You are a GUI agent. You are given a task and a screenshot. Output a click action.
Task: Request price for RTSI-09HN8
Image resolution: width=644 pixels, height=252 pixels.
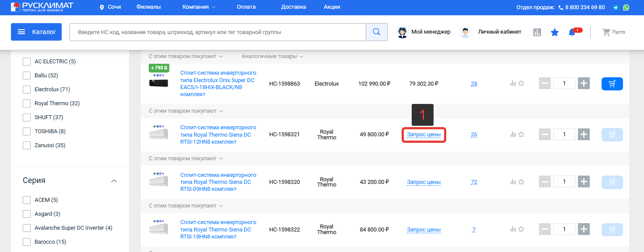423,182
